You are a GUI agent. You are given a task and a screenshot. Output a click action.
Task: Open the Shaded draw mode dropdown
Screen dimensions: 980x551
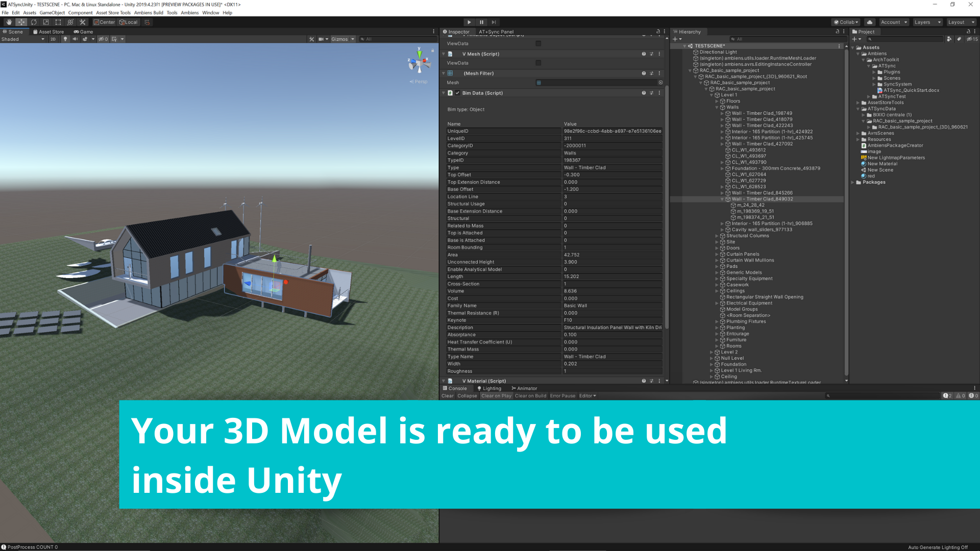coord(23,39)
